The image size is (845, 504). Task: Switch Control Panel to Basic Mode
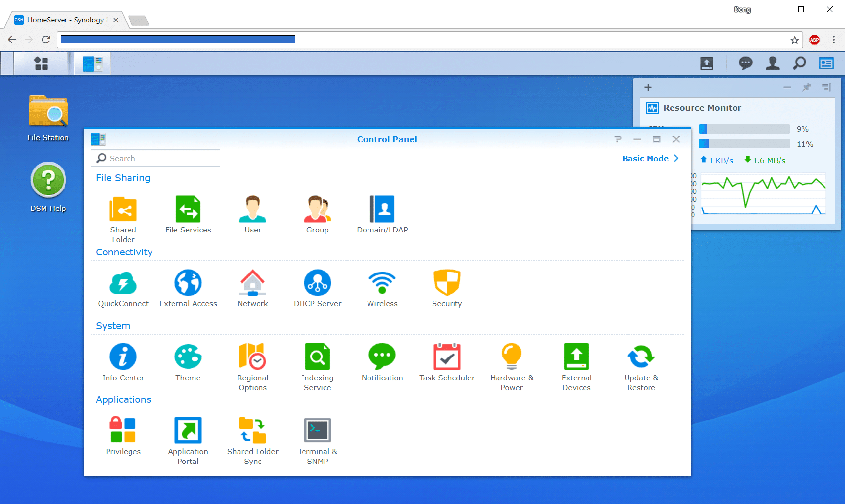point(650,158)
